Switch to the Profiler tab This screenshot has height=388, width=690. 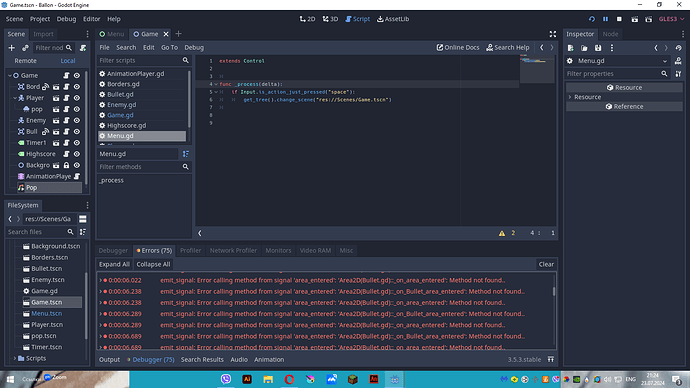click(191, 250)
